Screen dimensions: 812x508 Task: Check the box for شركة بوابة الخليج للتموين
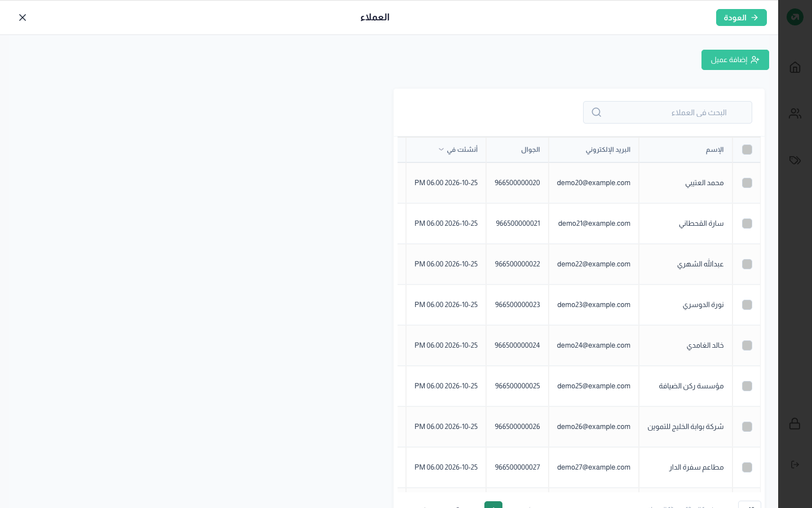click(747, 427)
